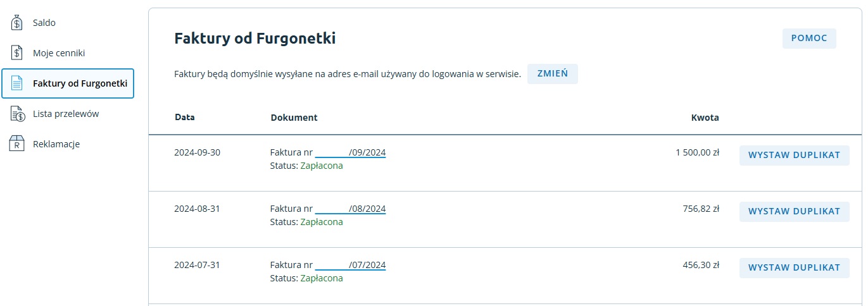This screenshot has width=868, height=306.
Task: Click the Kwota column header
Action: pyautogui.click(x=705, y=118)
